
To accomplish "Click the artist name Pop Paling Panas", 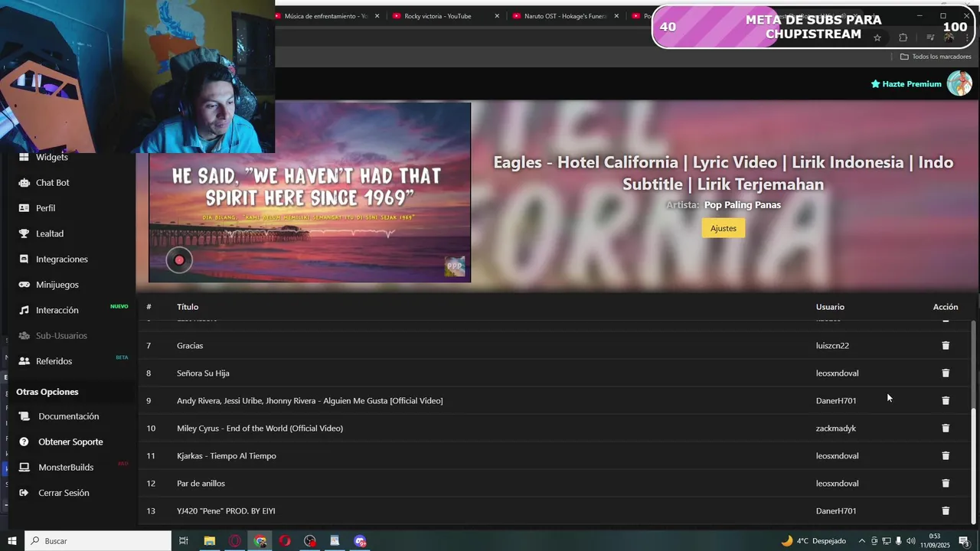I will (x=743, y=205).
